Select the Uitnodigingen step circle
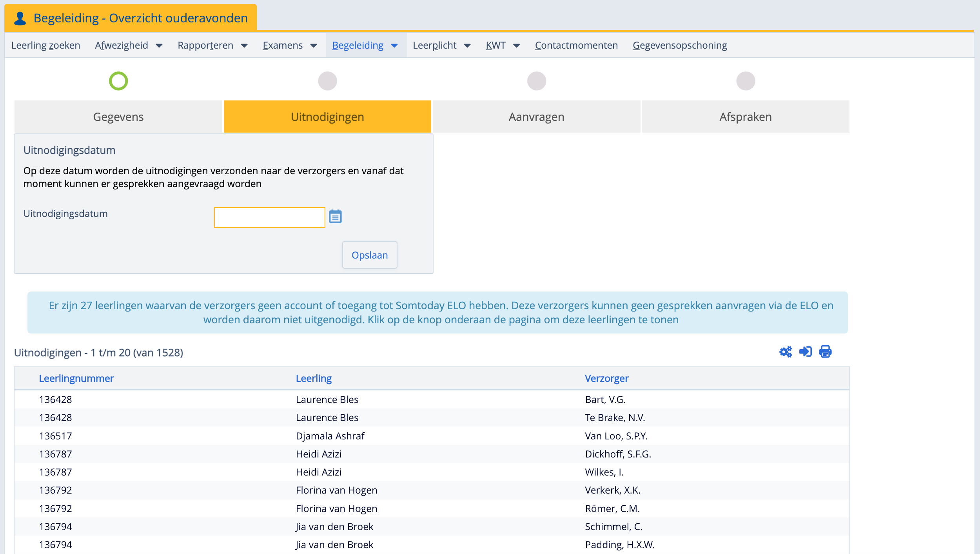 click(327, 81)
